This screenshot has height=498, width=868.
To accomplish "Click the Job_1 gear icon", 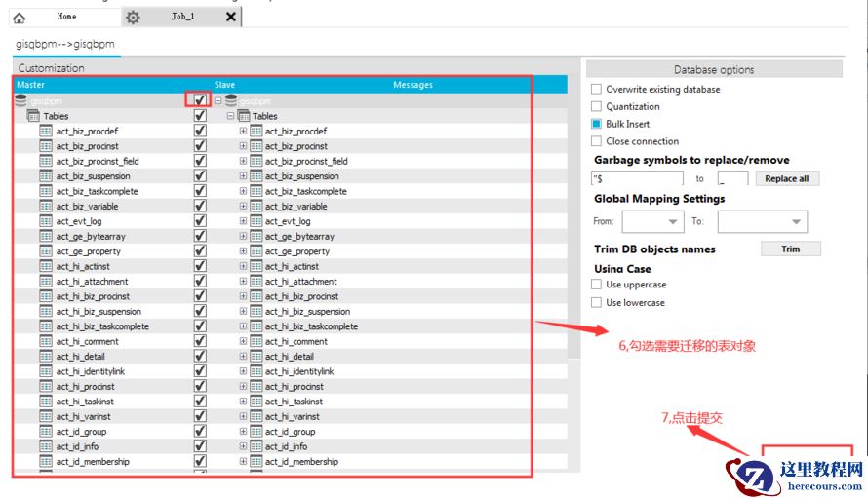I will coord(133,18).
